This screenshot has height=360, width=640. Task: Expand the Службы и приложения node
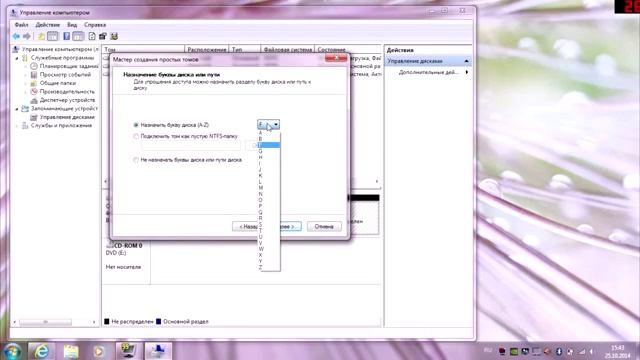pos(17,126)
